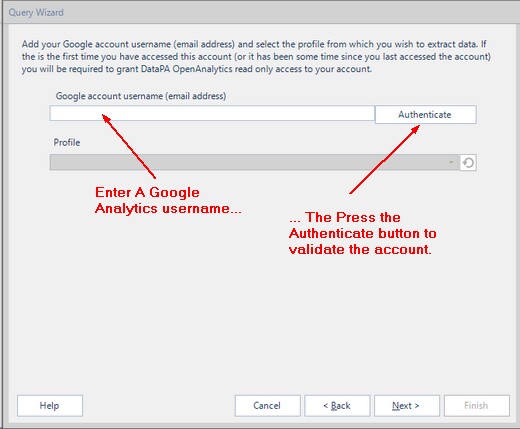
Task: Go to the previous step with Back
Action: (337, 406)
